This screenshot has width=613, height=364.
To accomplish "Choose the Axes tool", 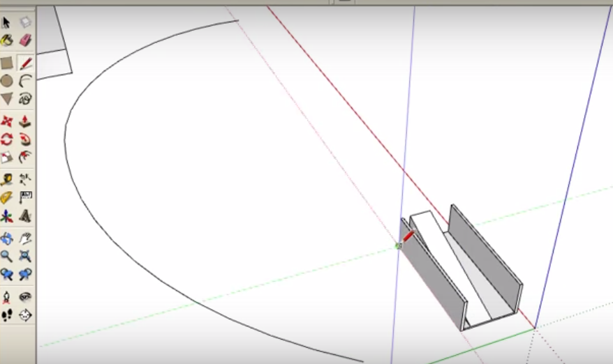I will [7, 216].
